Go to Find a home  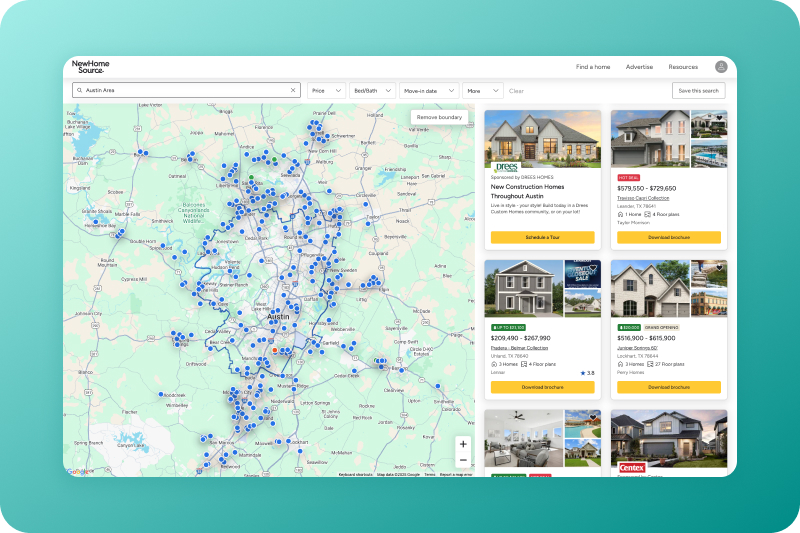tap(593, 67)
